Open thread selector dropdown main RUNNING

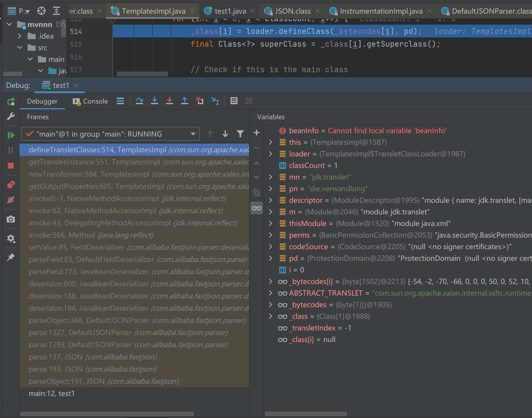110,134
